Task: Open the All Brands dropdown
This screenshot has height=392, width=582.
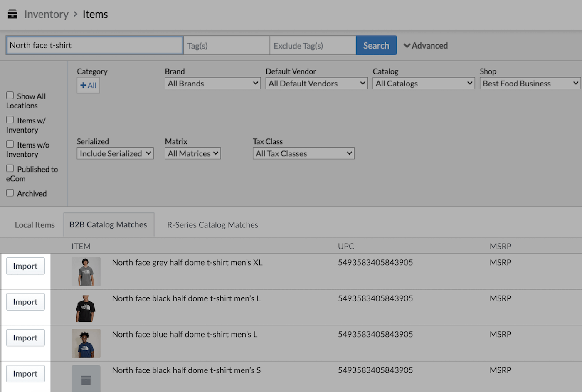Action: (212, 84)
